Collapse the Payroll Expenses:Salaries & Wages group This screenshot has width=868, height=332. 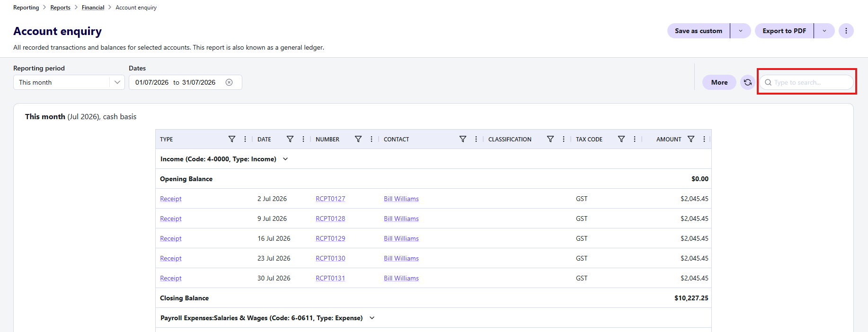point(372,318)
